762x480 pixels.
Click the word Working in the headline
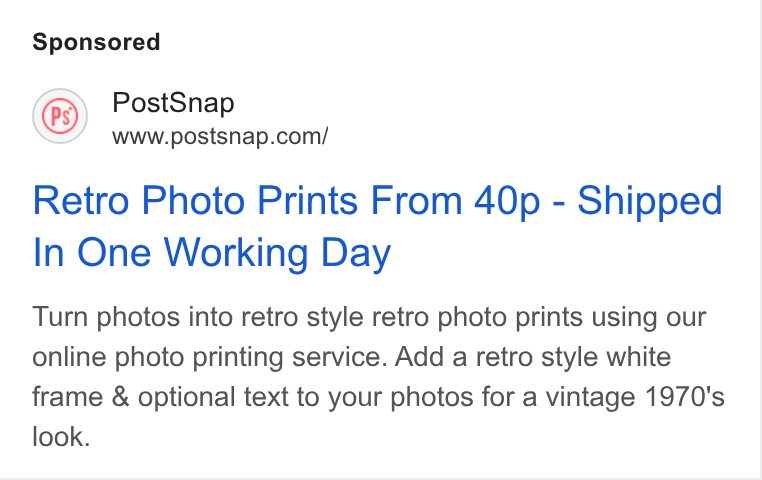(x=236, y=254)
